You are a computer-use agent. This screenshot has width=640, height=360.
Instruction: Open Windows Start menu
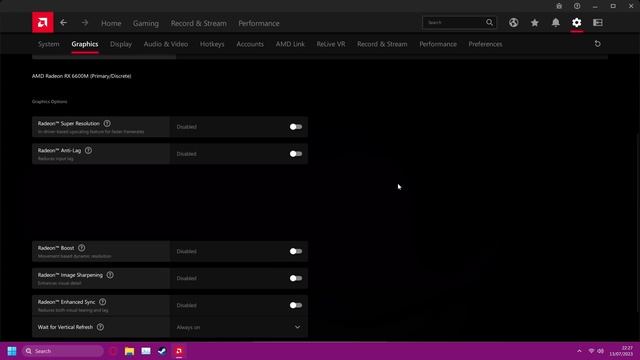pos(12,351)
